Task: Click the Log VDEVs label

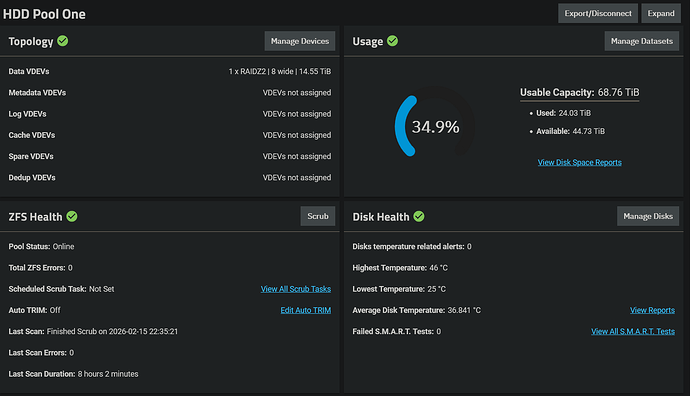Action: click(27, 114)
